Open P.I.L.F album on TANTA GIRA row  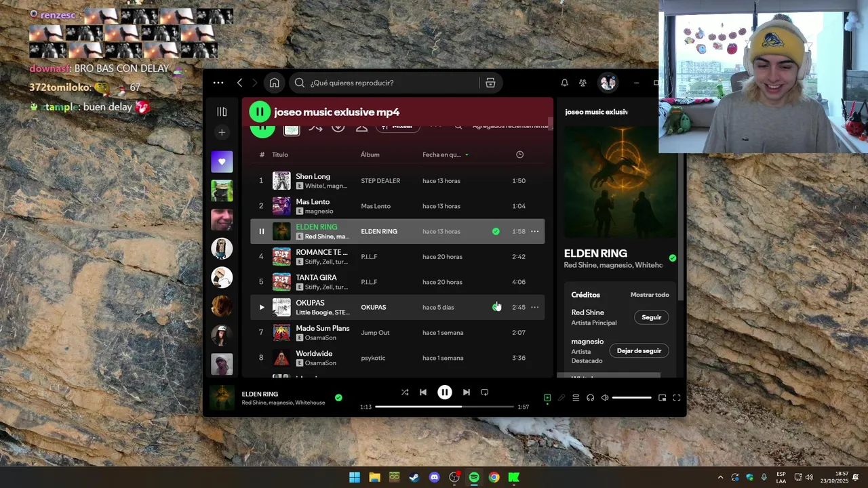369,282
